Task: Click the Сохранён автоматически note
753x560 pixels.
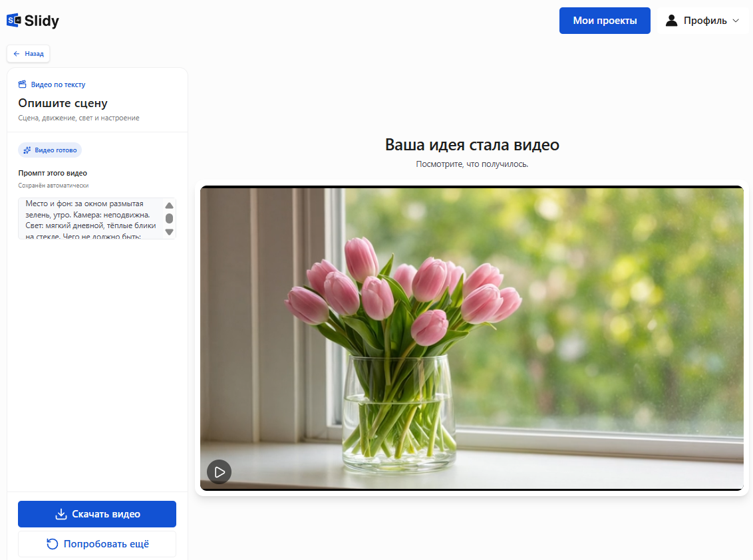Action: click(53, 186)
